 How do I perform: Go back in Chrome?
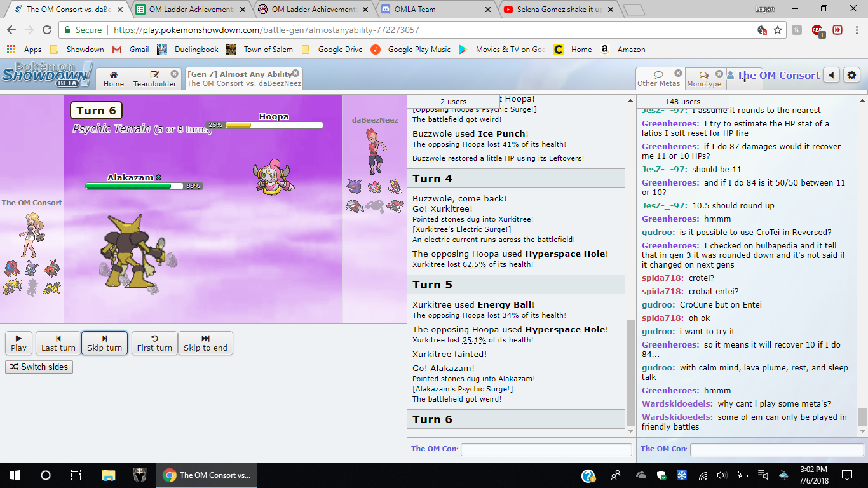point(11,30)
